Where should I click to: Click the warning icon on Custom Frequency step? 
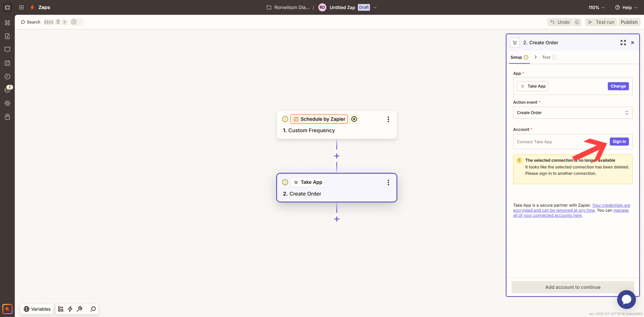coord(285,119)
